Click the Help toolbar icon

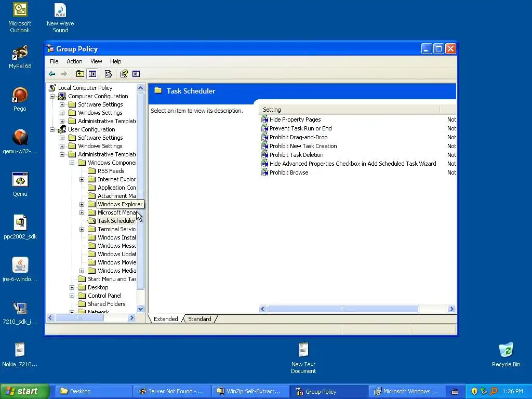(124, 74)
